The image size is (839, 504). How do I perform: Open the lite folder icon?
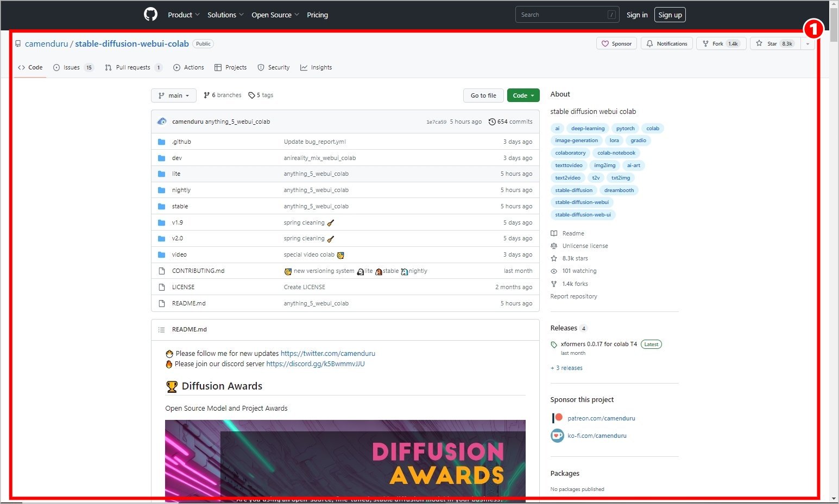click(161, 174)
